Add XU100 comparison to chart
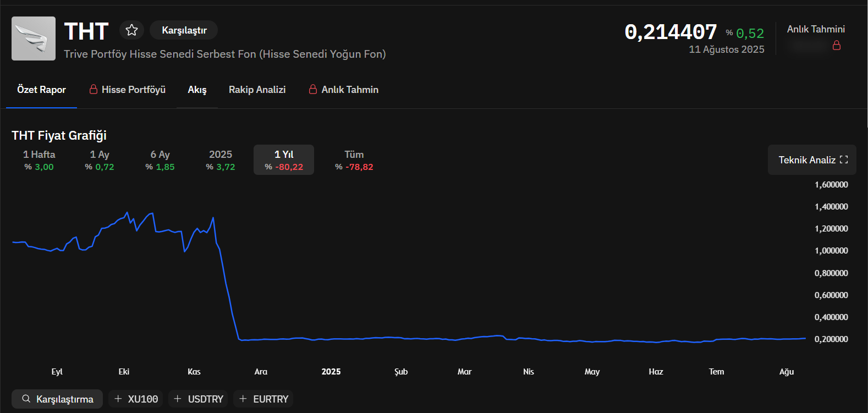Image resolution: width=868 pixels, height=413 pixels. point(136,399)
